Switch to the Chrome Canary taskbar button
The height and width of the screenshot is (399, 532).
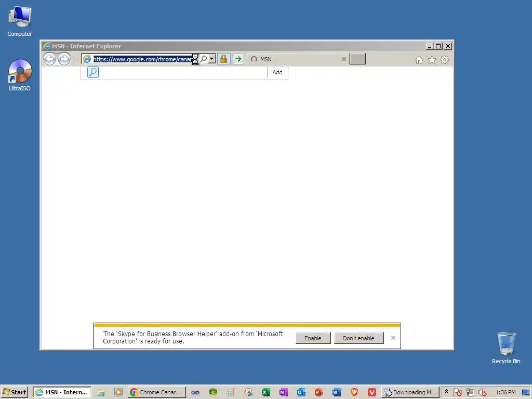tap(157, 392)
